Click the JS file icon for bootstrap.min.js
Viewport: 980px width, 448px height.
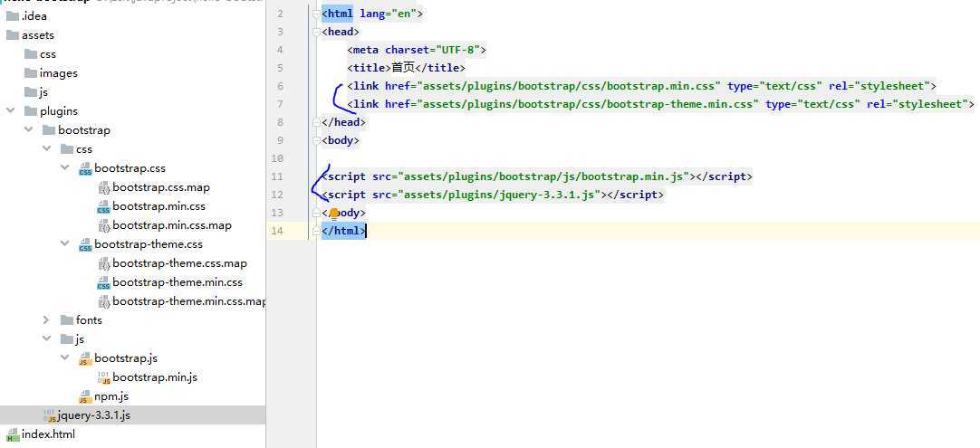104,377
